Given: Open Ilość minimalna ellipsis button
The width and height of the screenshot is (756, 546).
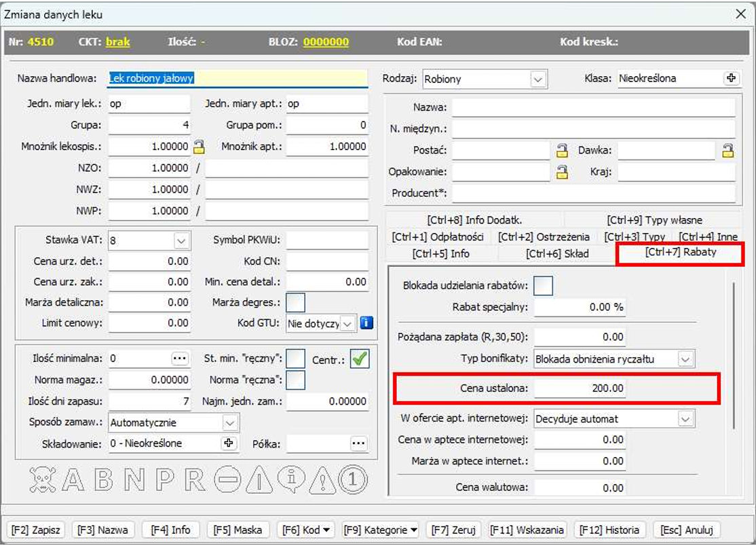Looking at the screenshot, I should tap(179, 359).
